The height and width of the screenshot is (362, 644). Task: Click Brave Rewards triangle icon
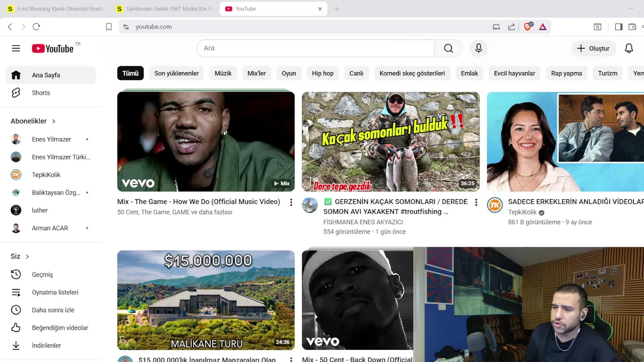(542, 27)
